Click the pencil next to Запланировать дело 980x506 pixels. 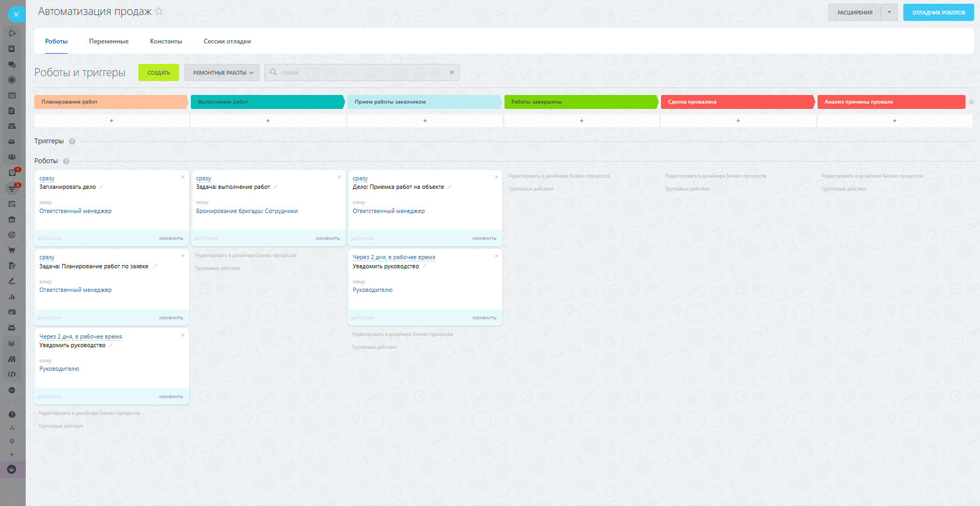pyautogui.click(x=101, y=187)
